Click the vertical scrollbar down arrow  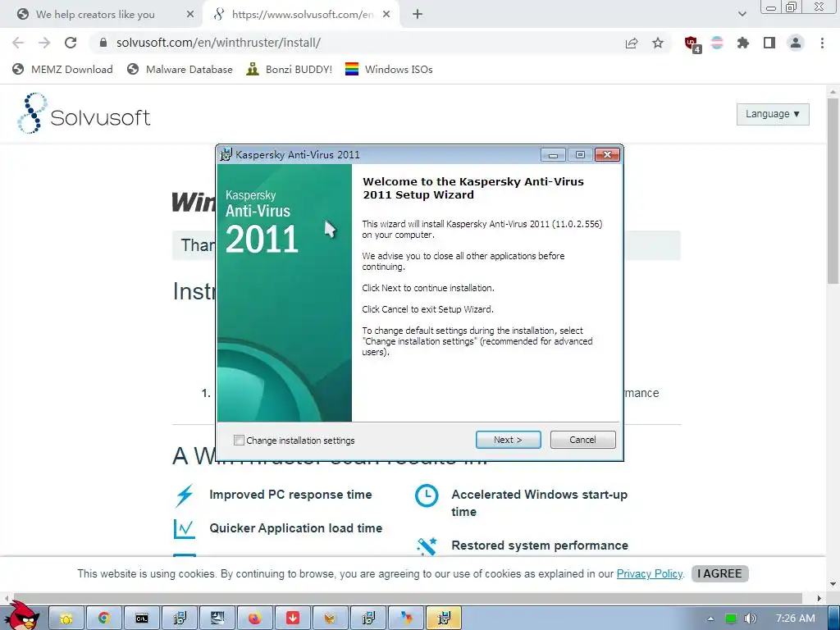(833, 584)
